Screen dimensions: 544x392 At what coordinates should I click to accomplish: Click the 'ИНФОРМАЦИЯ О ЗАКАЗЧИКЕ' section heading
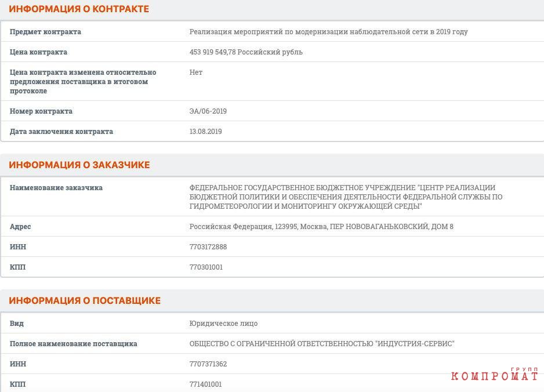coord(79,165)
